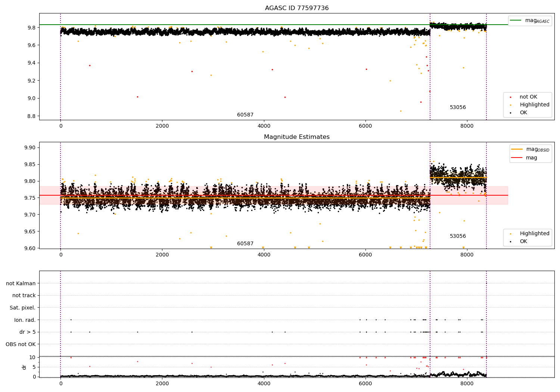Click the "9.4" y-axis tick label

pos(32,63)
